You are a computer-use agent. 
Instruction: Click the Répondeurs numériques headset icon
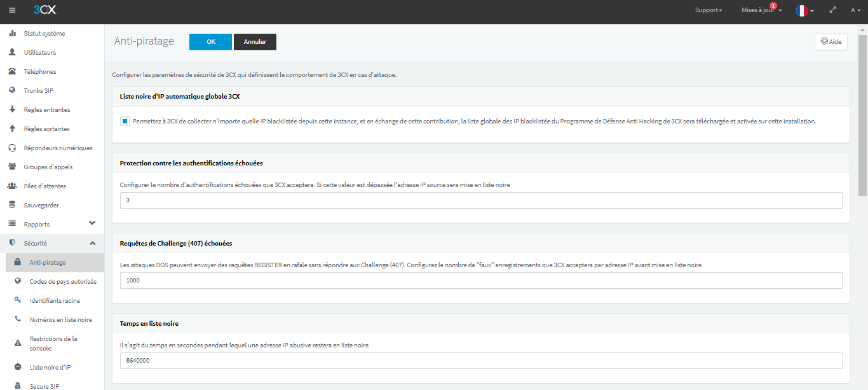pos(12,148)
